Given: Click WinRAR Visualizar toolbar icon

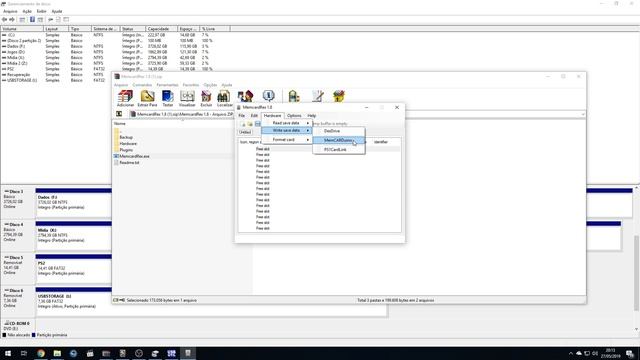Looking at the screenshot, I should [187, 98].
